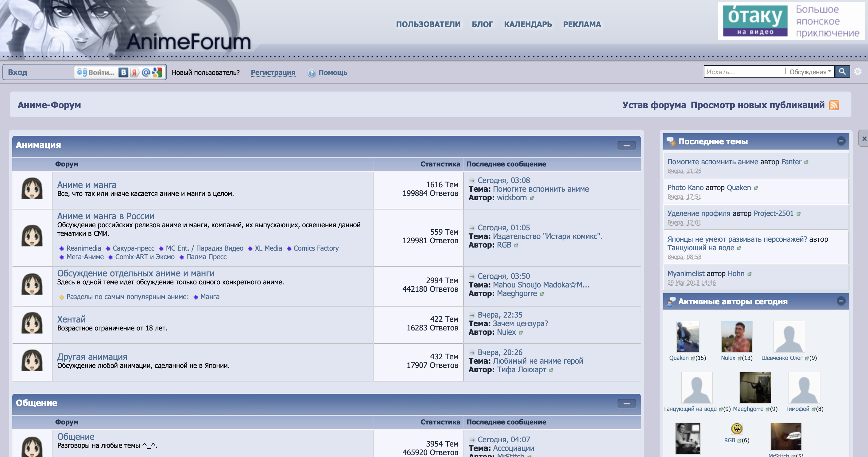Collapse the Активные авторы сегодня block
The width and height of the screenshot is (868, 457).
(x=841, y=301)
